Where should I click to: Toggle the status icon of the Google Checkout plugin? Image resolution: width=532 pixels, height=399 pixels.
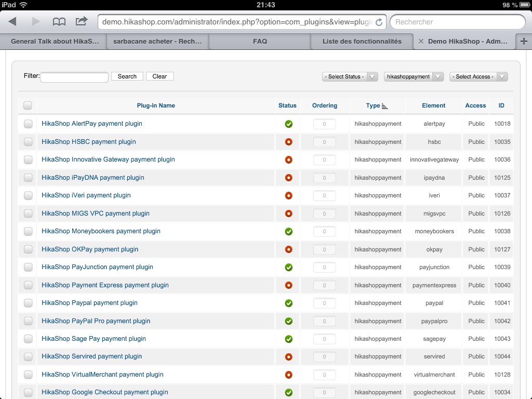(x=288, y=393)
